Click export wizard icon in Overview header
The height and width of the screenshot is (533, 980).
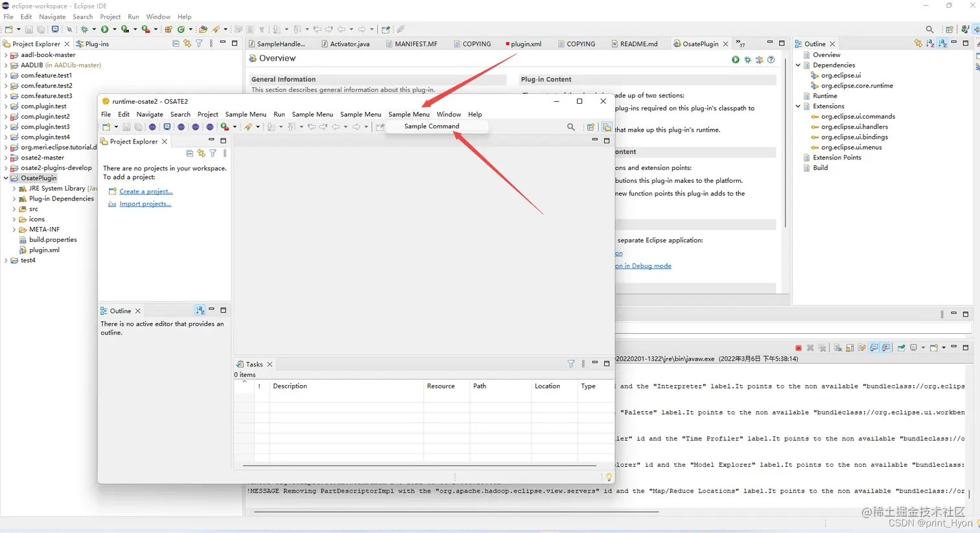pyautogui.click(x=759, y=60)
